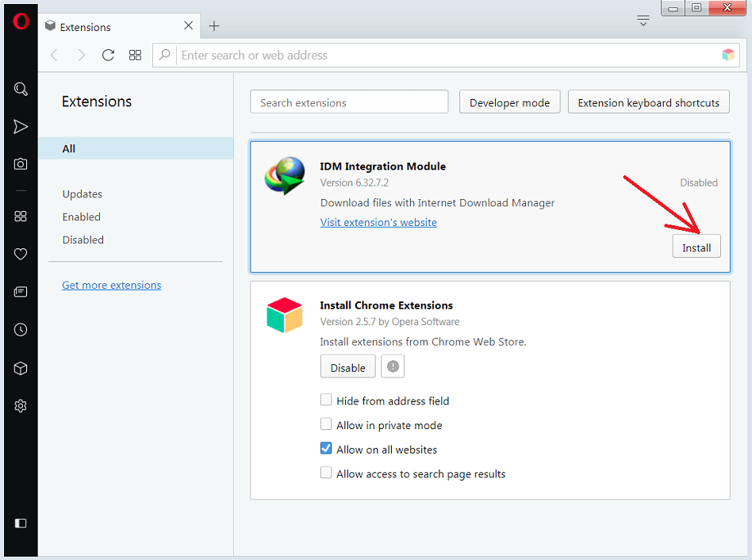This screenshot has width=752, height=560.
Task: Click the IDM Integration Module logo
Action: click(285, 175)
